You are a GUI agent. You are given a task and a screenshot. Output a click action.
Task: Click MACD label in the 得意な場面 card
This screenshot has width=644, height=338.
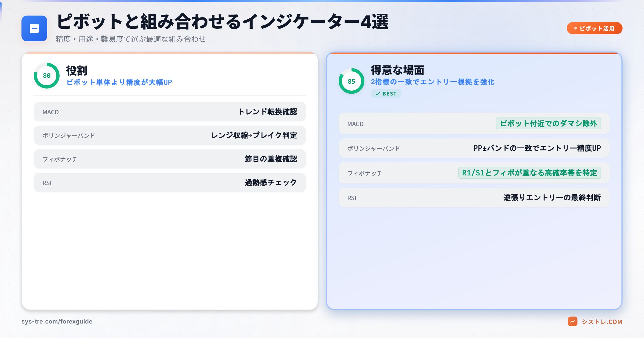355,124
